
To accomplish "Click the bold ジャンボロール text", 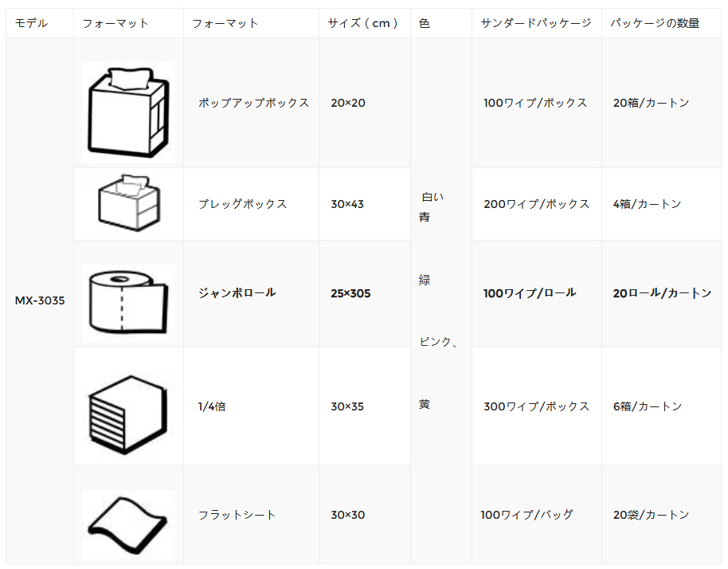I will [237, 292].
